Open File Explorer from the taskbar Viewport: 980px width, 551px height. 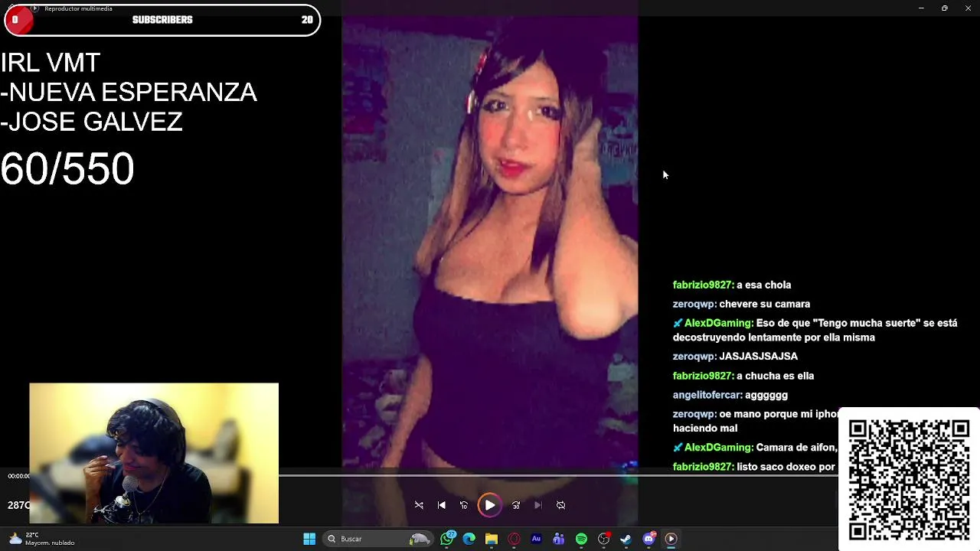click(x=492, y=539)
